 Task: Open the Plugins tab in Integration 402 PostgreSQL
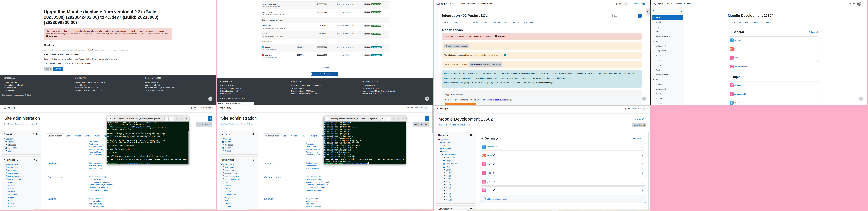(484, 23)
